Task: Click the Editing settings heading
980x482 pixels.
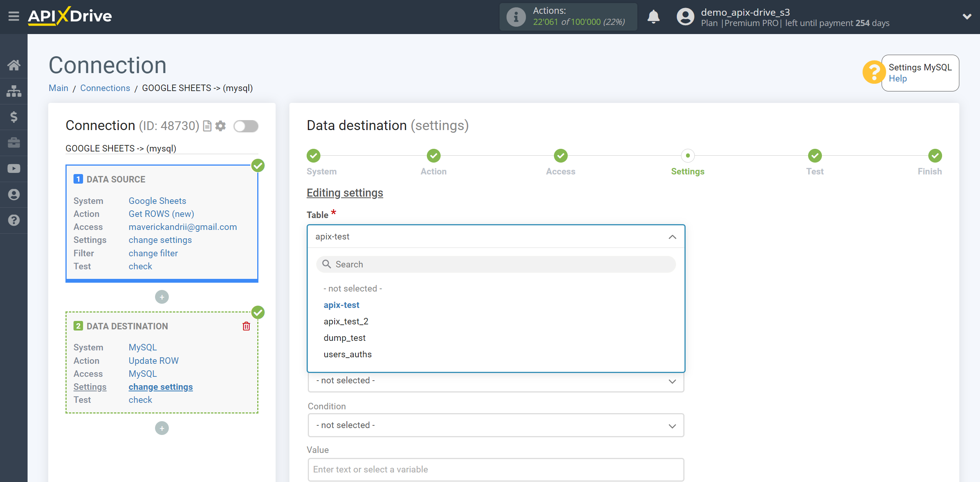Action: click(x=345, y=193)
